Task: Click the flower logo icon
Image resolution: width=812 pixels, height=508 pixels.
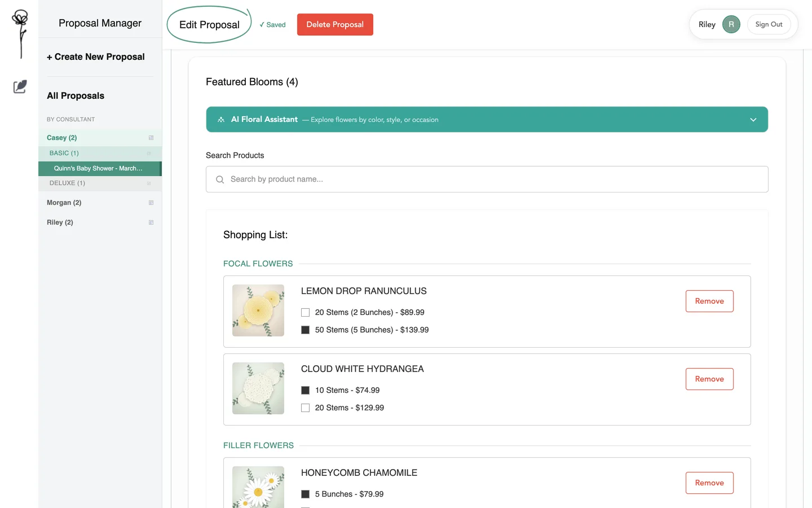Action: point(20,34)
